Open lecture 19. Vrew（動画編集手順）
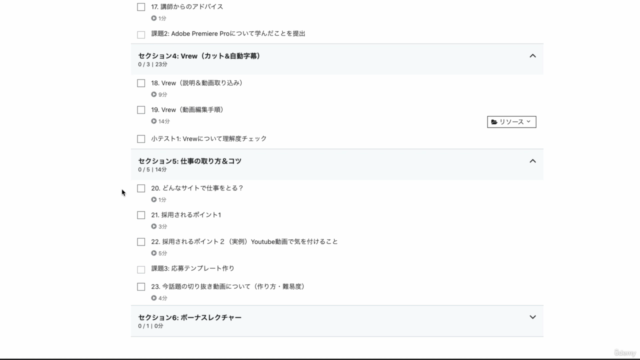The image size is (640, 360). [x=188, y=110]
